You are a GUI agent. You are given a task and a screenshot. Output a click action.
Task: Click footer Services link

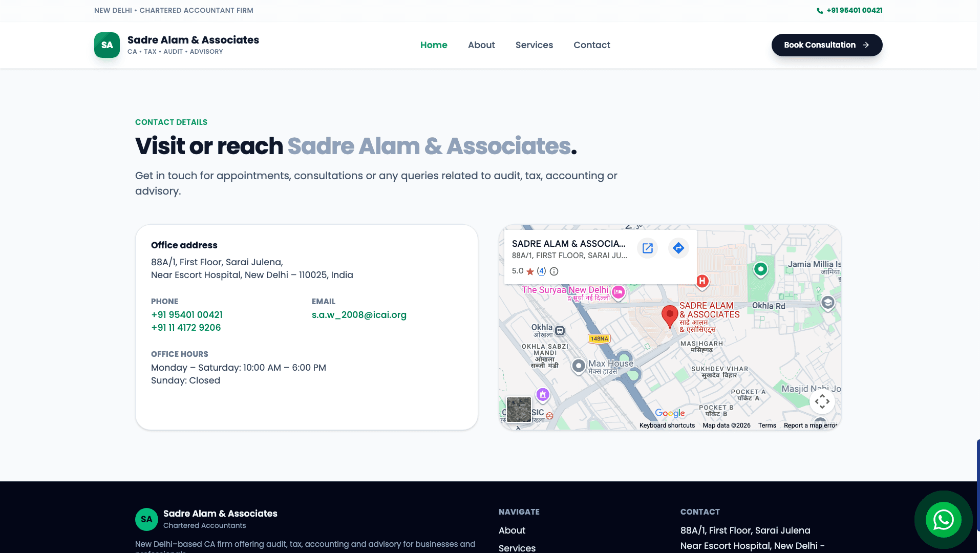point(517,548)
